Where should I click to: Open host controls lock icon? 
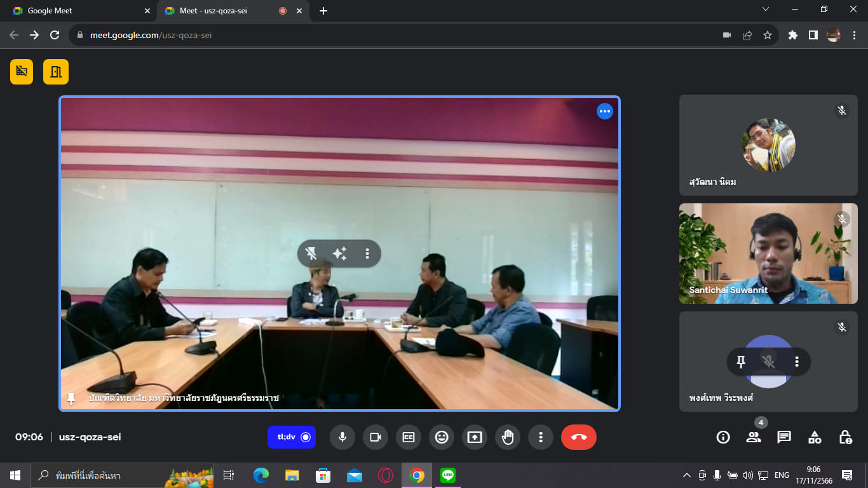pyautogui.click(x=845, y=437)
